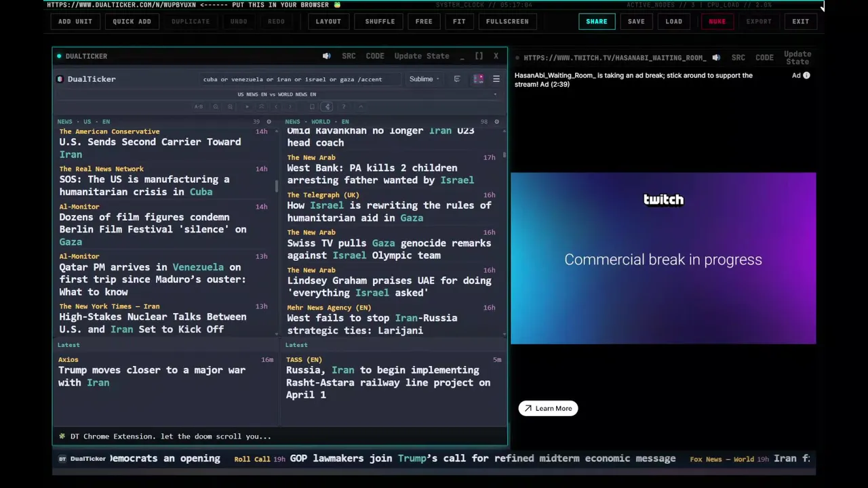Open latest Axios story 'Trump moves closer to a major war'

point(152,376)
